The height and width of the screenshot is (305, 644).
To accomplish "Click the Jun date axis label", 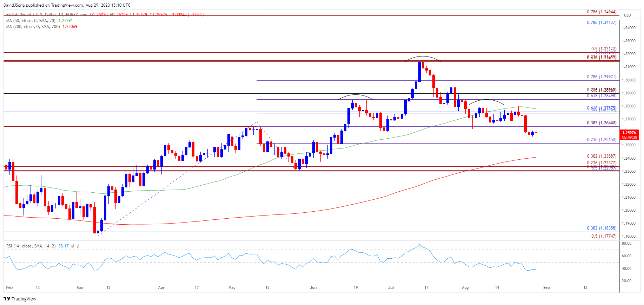I will click(x=313, y=288).
